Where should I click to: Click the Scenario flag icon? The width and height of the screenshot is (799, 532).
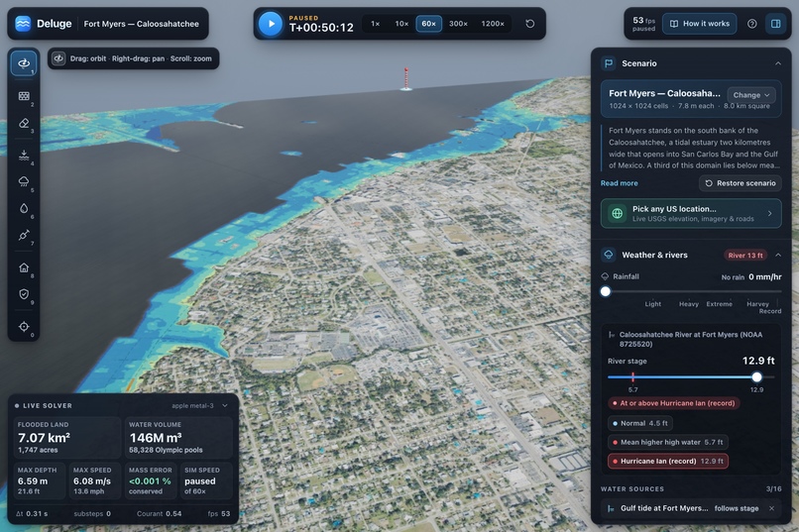coord(609,63)
